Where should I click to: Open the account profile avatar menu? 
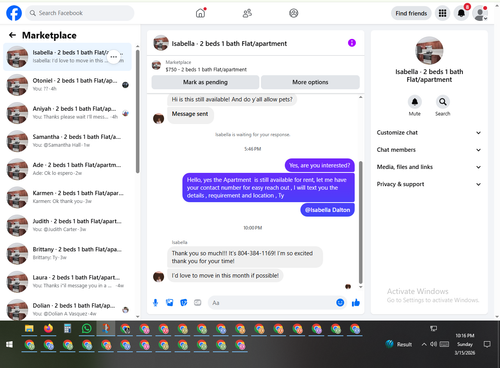point(480,13)
